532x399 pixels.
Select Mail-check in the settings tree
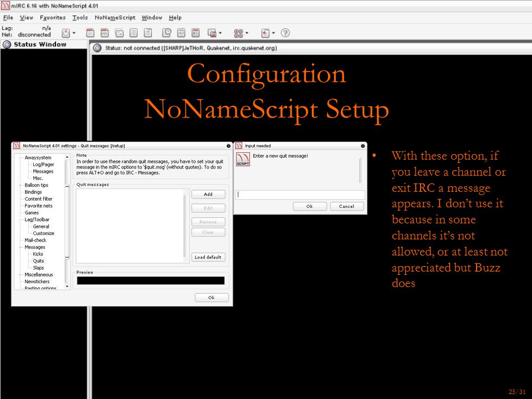click(35, 240)
